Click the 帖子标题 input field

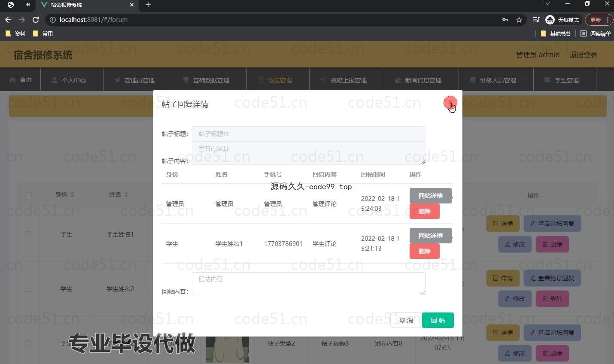click(308, 134)
